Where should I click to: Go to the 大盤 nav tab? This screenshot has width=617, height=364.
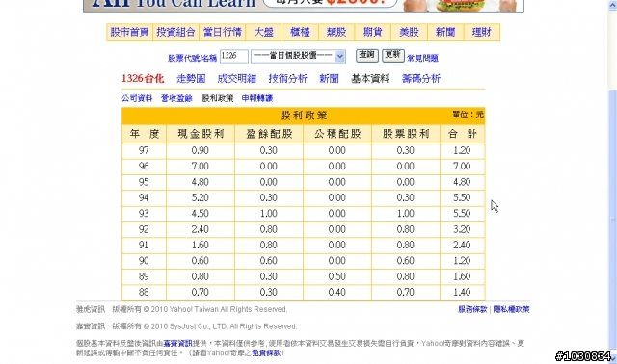[263, 32]
